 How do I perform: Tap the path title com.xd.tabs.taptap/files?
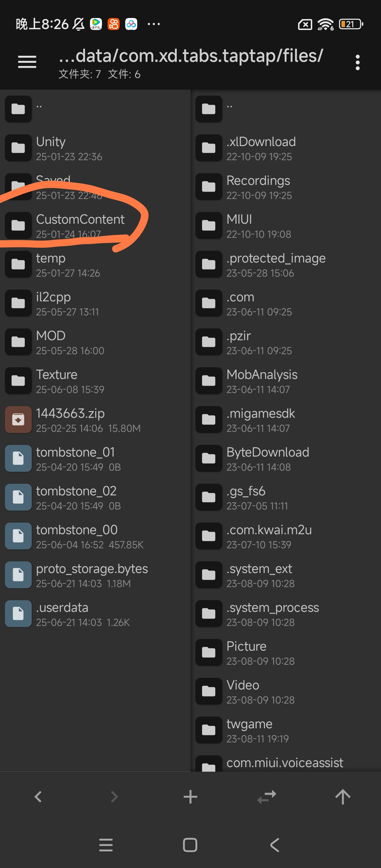(x=191, y=56)
